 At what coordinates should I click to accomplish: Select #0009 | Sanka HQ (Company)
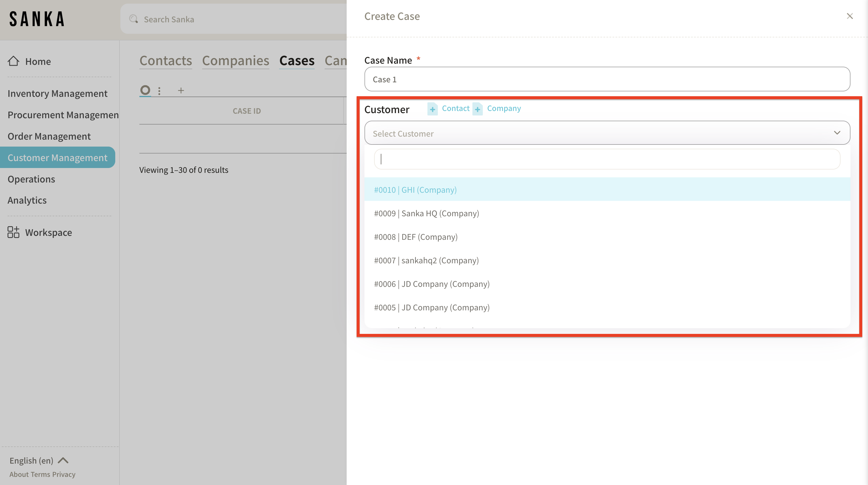pos(426,213)
